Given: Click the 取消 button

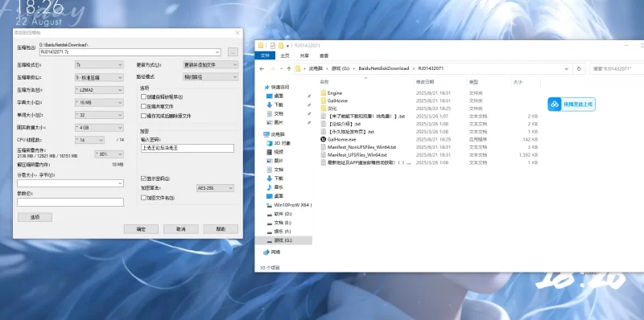Looking at the screenshot, I should click(180, 229).
